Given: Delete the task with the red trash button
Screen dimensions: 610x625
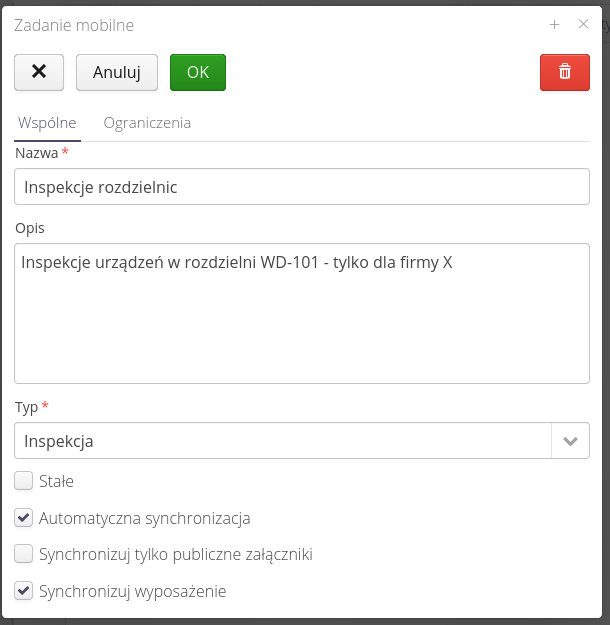Looking at the screenshot, I should pyautogui.click(x=564, y=72).
